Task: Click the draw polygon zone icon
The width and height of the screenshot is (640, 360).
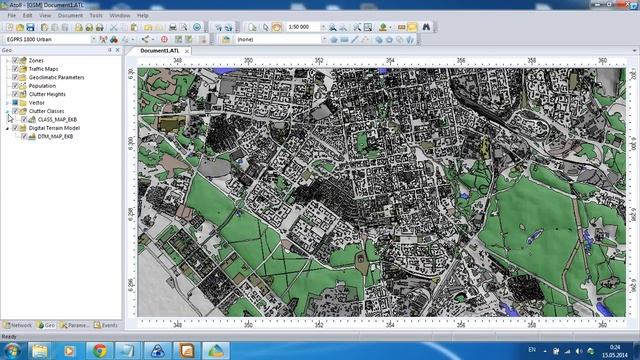Action: click(334, 40)
